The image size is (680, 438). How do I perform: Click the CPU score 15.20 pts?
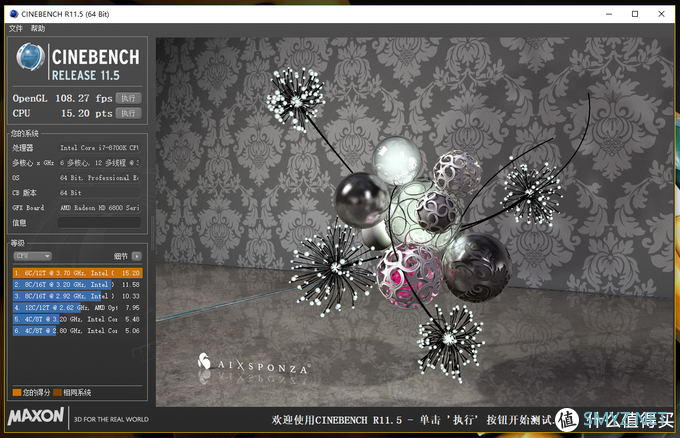(x=86, y=113)
